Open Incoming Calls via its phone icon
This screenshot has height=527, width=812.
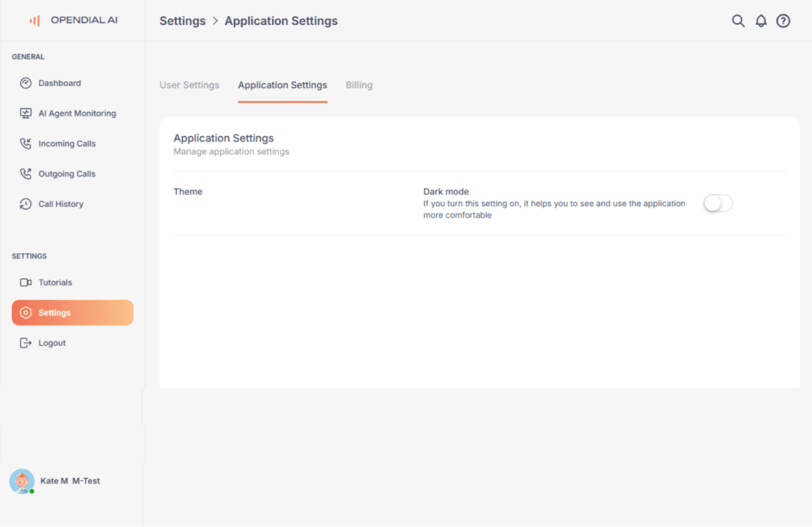coord(25,143)
